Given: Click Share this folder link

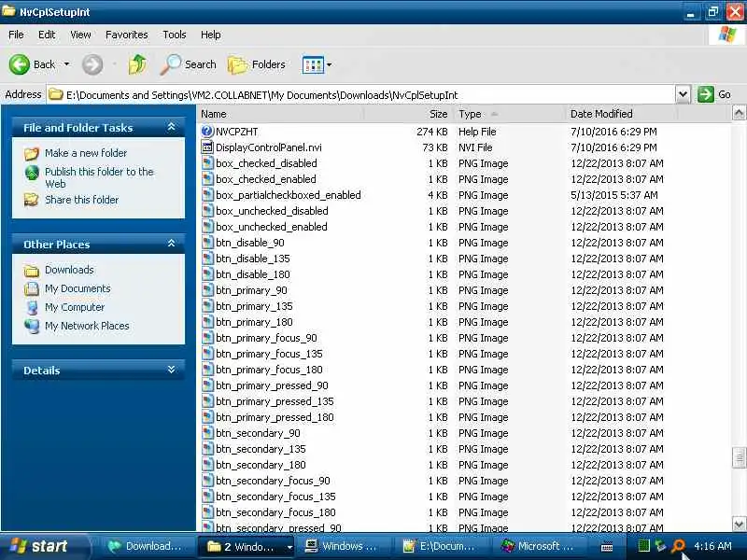Looking at the screenshot, I should [81, 200].
